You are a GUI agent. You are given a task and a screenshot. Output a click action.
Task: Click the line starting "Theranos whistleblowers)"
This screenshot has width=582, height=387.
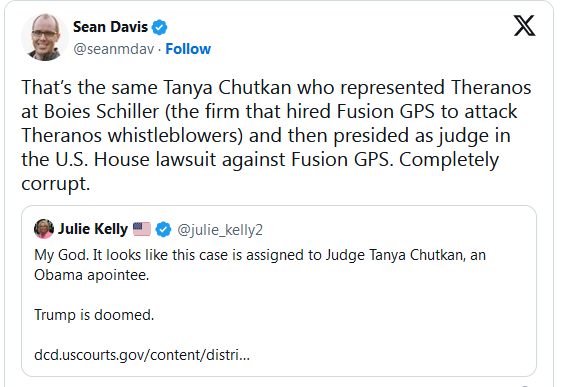[266, 135]
